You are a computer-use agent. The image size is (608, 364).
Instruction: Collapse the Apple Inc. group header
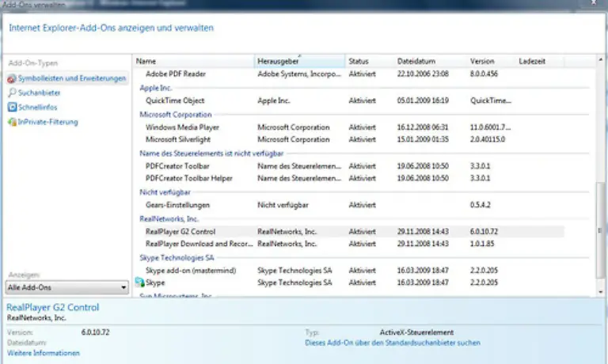pyautogui.click(x=155, y=88)
